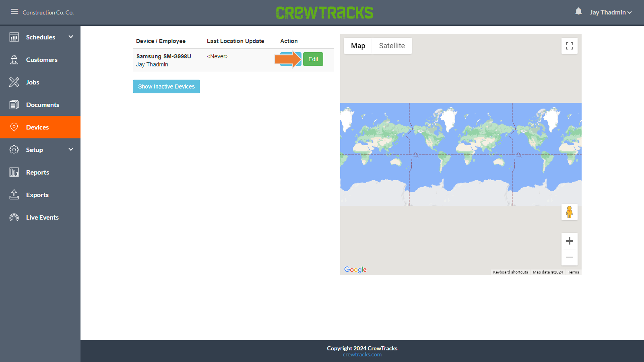Zoom in on the map

click(570, 241)
